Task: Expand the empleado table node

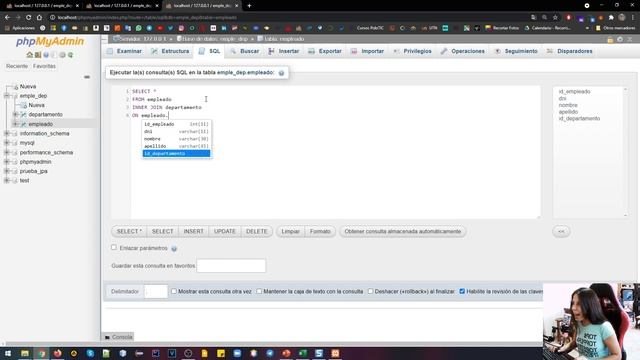Action: (15, 124)
